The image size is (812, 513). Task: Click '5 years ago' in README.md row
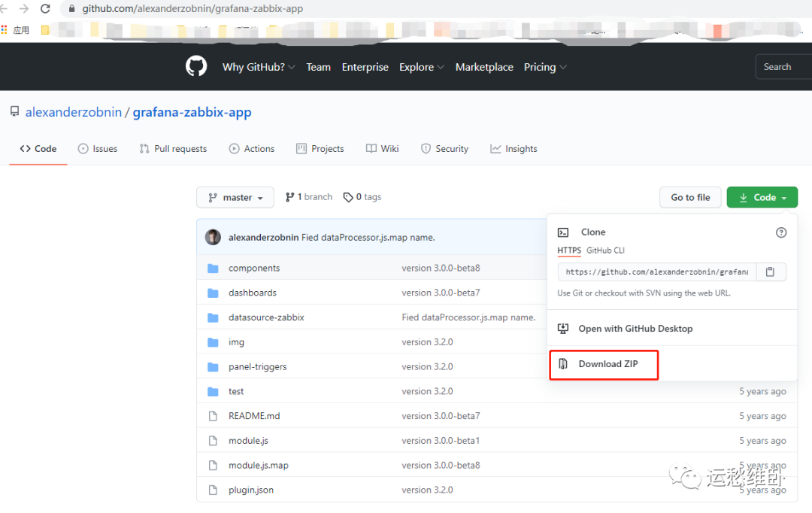[762, 415]
